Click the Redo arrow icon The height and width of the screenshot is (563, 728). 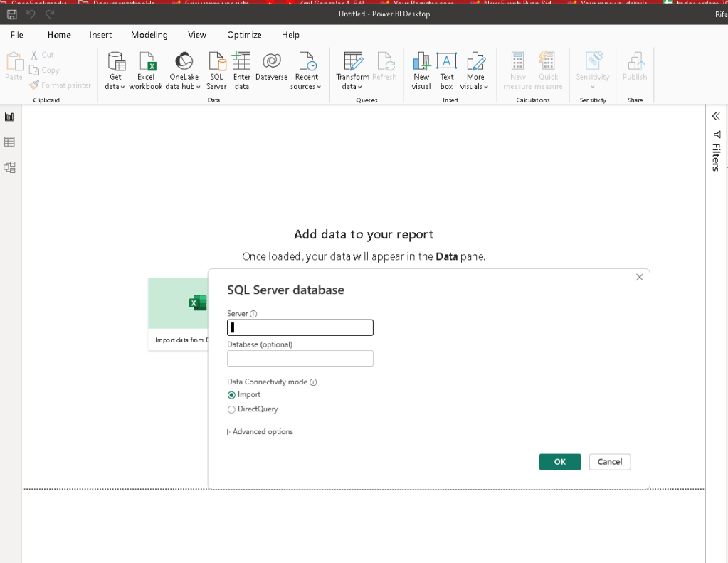[50, 14]
